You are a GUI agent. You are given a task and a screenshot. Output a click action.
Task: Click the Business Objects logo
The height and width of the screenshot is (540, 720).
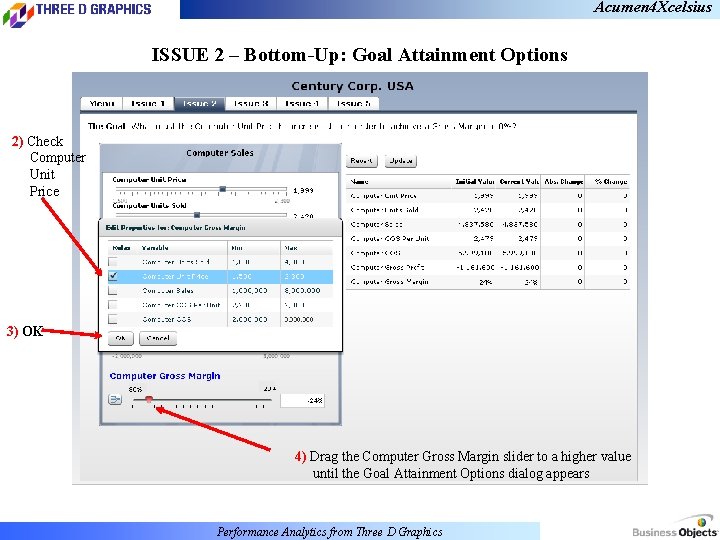click(x=675, y=528)
